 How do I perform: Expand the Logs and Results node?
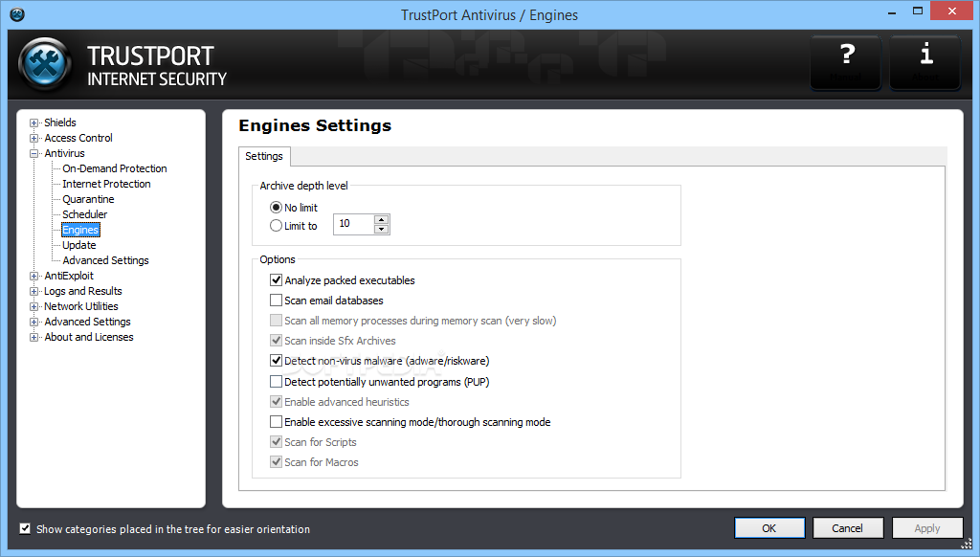tap(34, 291)
